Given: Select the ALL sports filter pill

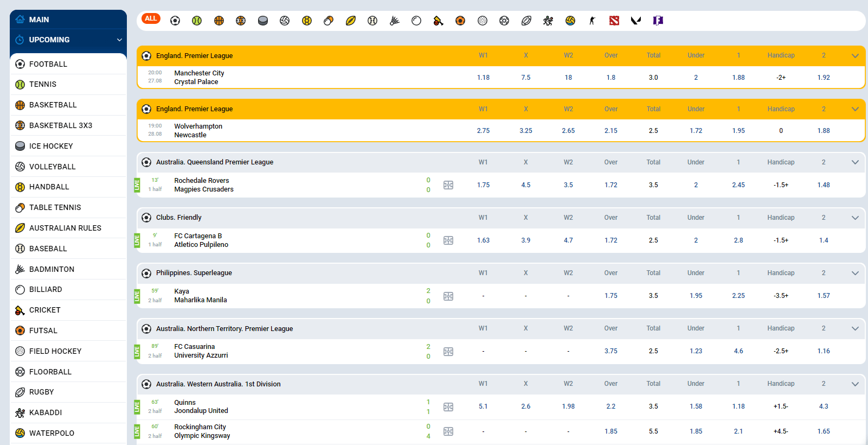Looking at the screenshot, I should click(151, 18).
